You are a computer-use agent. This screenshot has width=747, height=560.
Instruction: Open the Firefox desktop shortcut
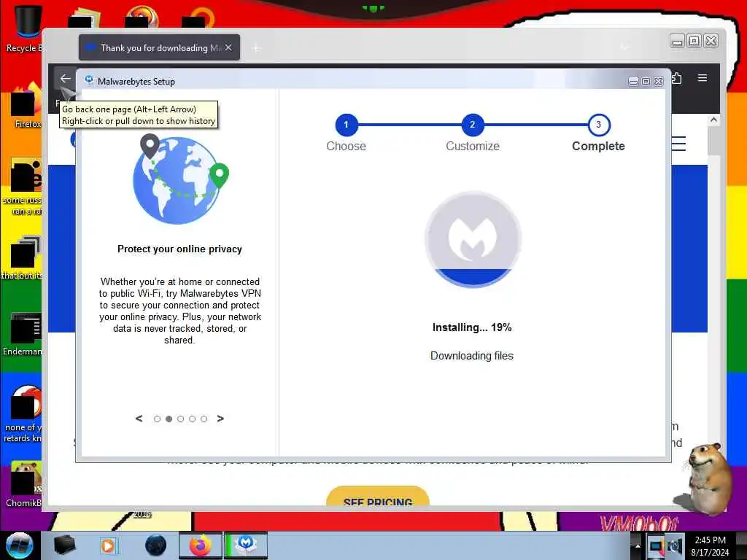pos(27,106)
